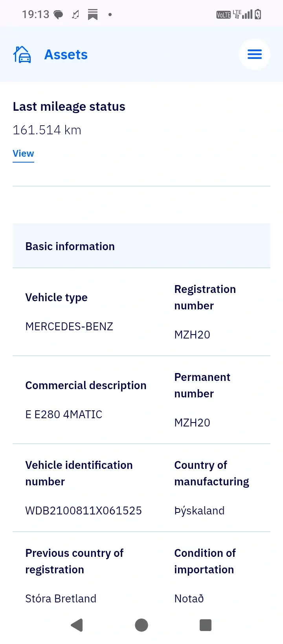This screenshot has width=283, height=644.
Task: View the last mileage status details
Action: tap(23, 154)
